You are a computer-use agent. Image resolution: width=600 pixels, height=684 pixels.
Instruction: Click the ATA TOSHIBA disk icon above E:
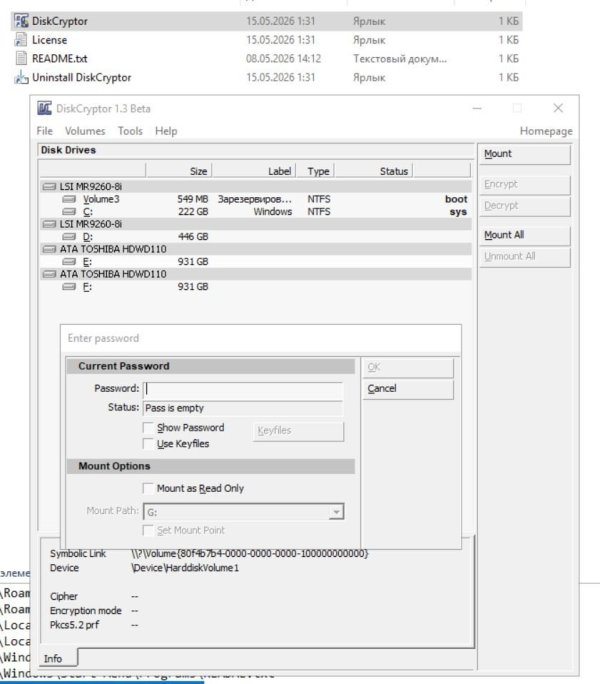pos(49,249)
